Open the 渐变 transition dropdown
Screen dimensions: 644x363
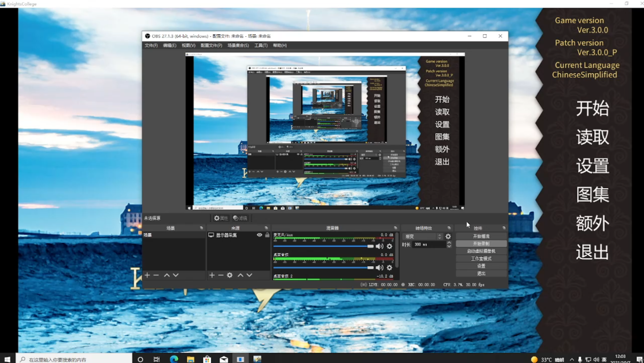tap(423, 236)
